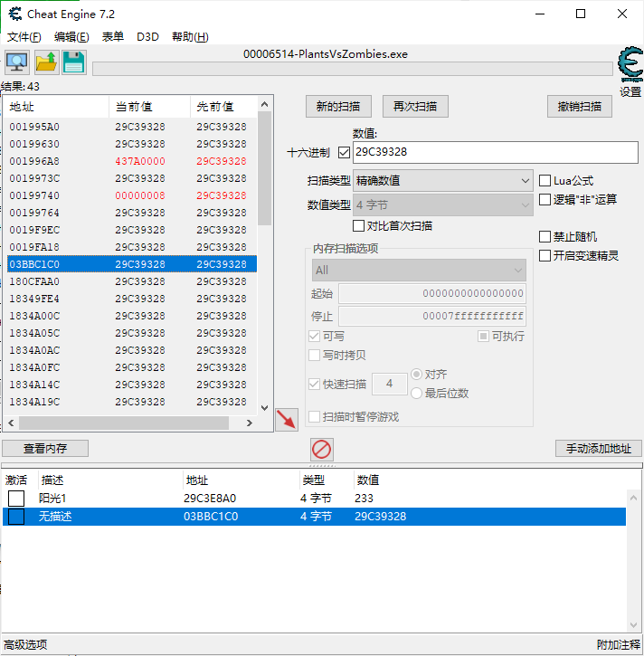Click the 阳光1 value 233
Viewport: 644px width, 656px height.
364,499
